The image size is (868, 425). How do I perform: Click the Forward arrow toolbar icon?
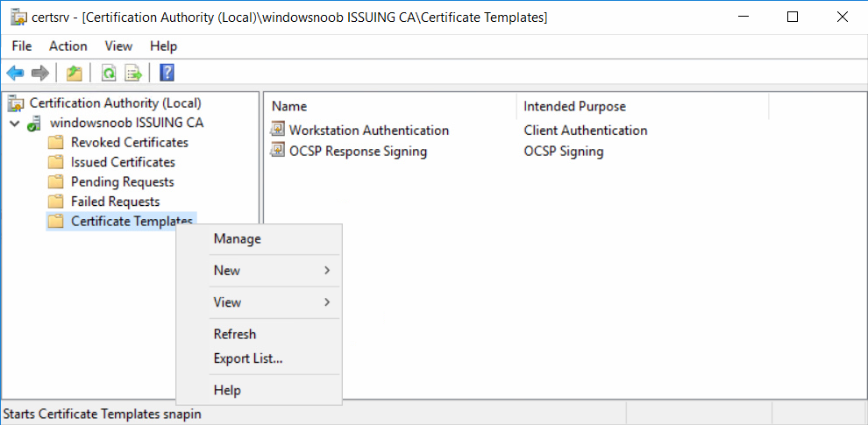40,73
